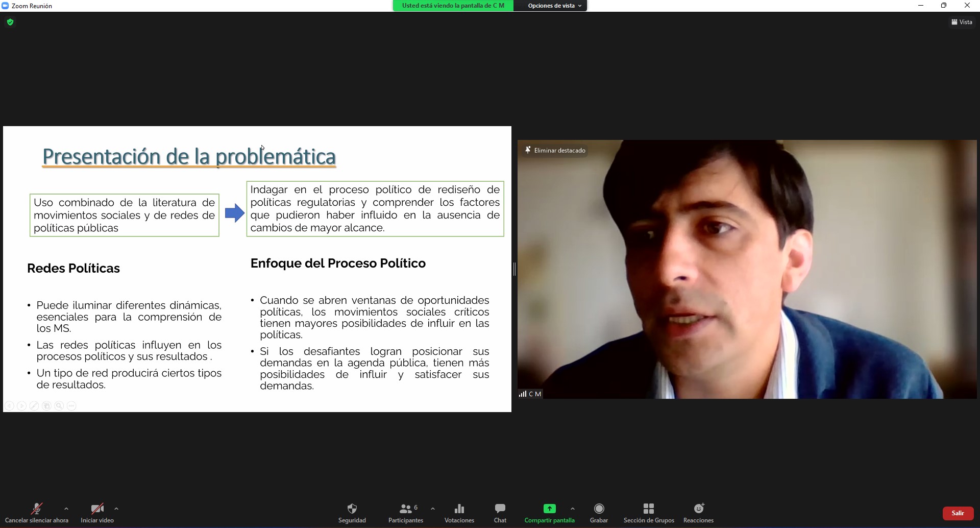Click the slide title Presentación de la problemática
980x528 pixels.
click(x=189, y=156)
